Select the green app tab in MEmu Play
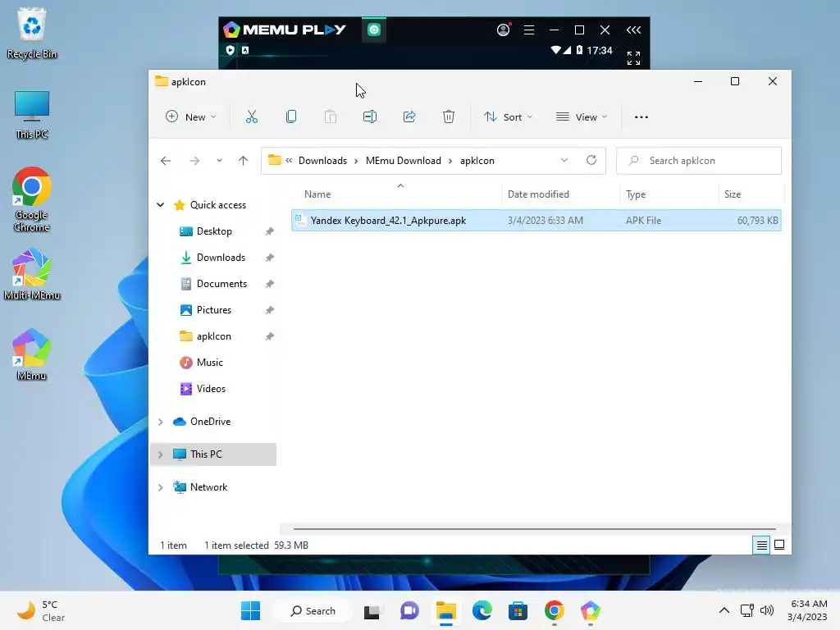Viewport: 840px width, 630px height. [374, 30]
